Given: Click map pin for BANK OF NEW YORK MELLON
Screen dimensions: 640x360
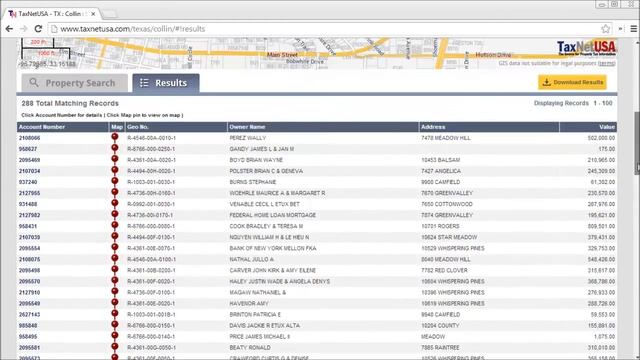Looking at the screenshot, I should pyautogui.click(x=115, y=247).
